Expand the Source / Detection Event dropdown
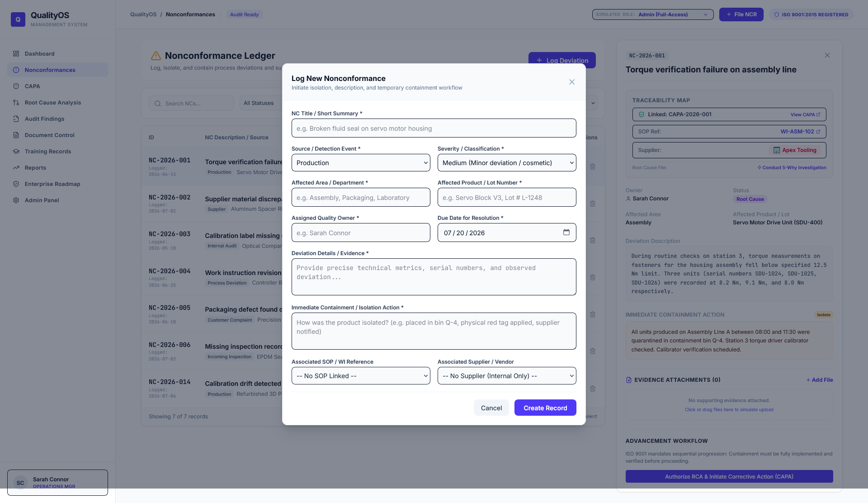This screenshot has height=503, width=868. pyautogui.click(x=361, y=163)
